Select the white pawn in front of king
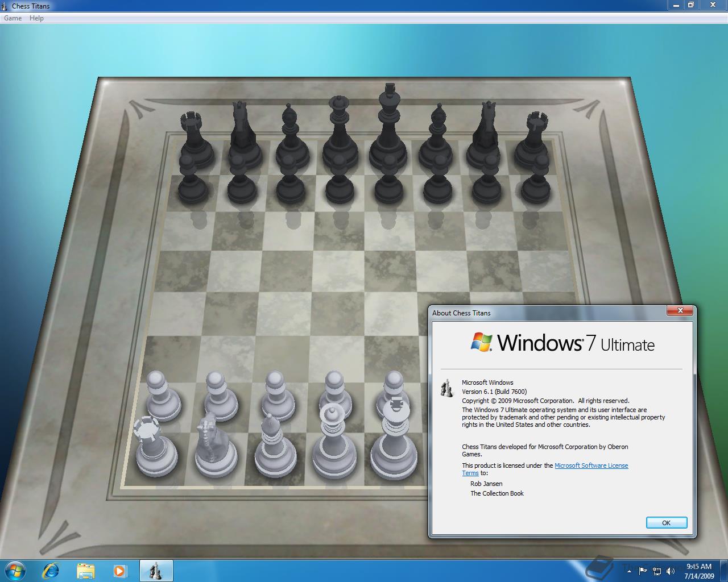 (x=394, y=386)
